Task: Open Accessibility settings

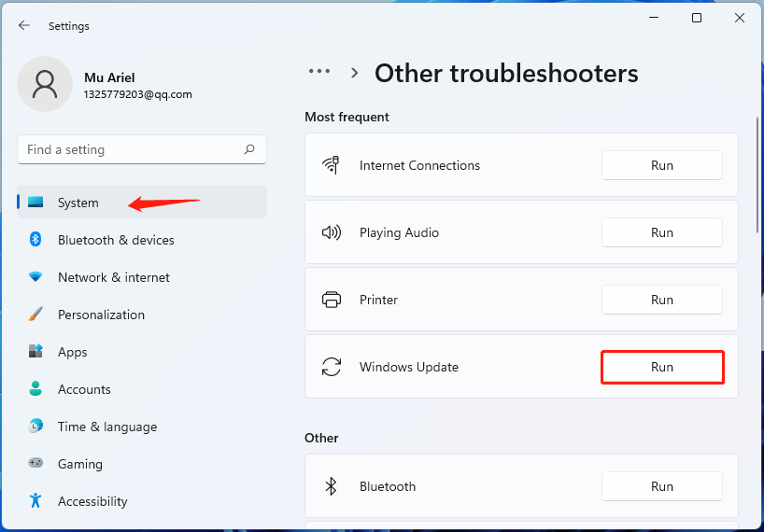Action: click(x=142, y=501)
